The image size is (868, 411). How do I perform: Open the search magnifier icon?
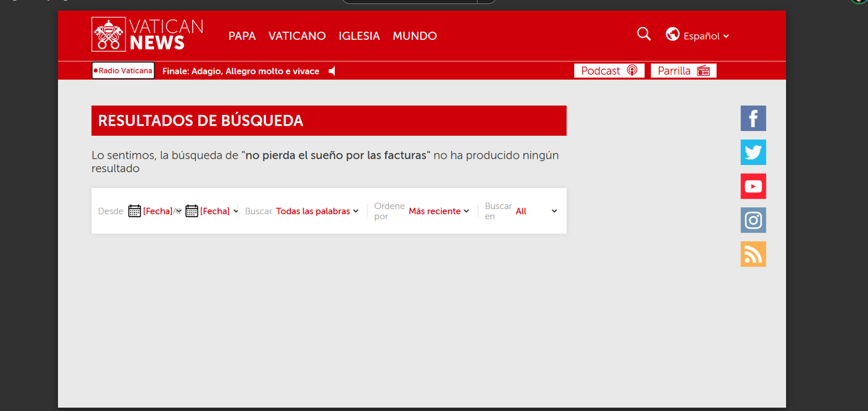(x=644, y=34)
